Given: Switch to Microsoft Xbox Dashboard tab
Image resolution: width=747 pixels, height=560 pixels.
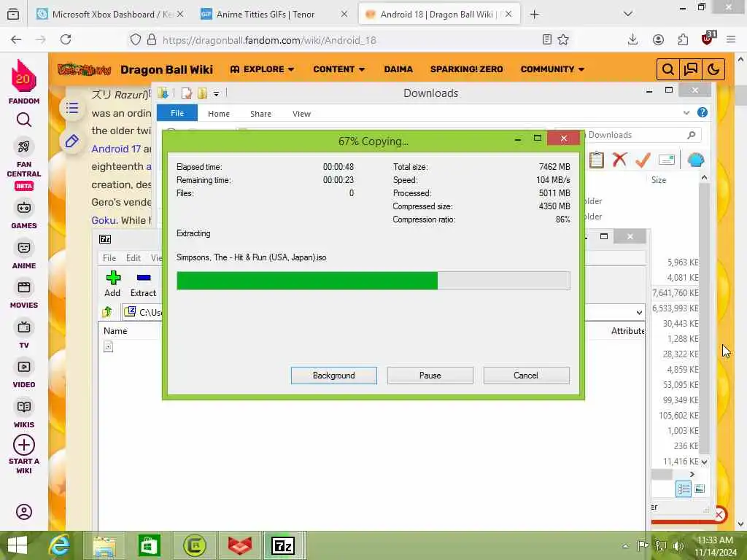Looking at the screenshot, I should [x=111, y=15].
